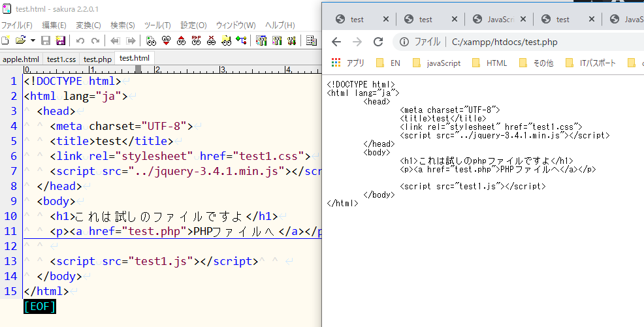Find next match with down arrow binoculars

point(166,40)
